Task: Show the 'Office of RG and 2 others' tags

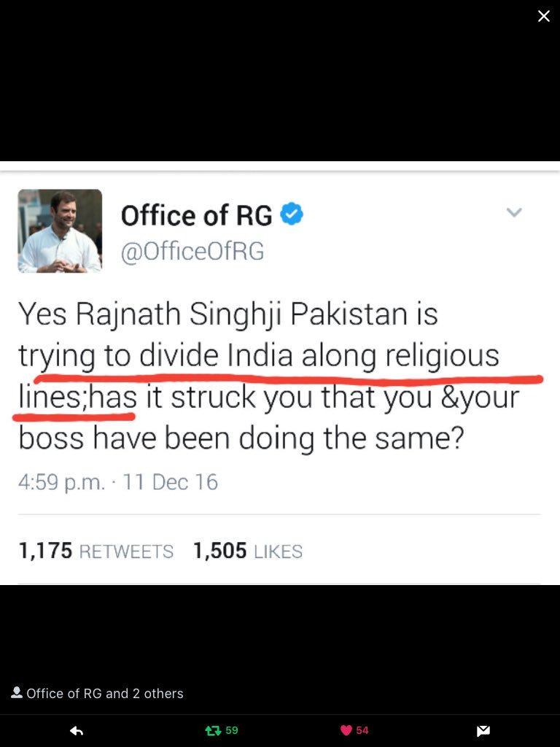Action: tap(105, 693)
